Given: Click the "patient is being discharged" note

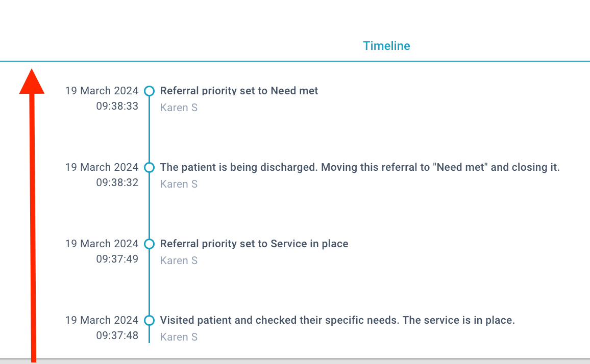Looking at the screenshot, I should (x=360, y=167).
